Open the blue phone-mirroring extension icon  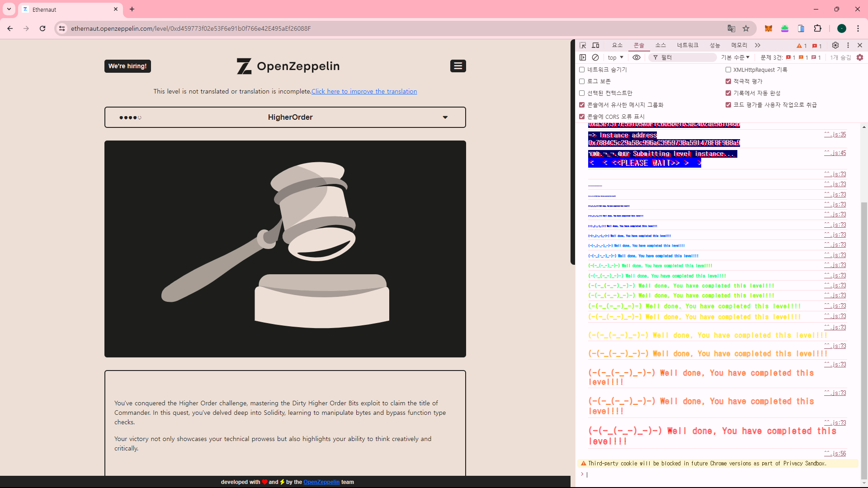[x=801, y=28]
